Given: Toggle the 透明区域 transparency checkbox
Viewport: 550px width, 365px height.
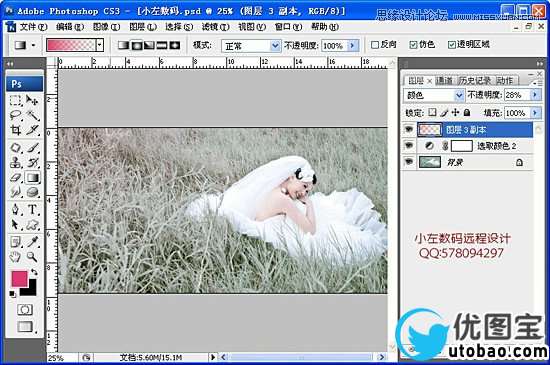Looking at the screenshot, I should 452,45.
